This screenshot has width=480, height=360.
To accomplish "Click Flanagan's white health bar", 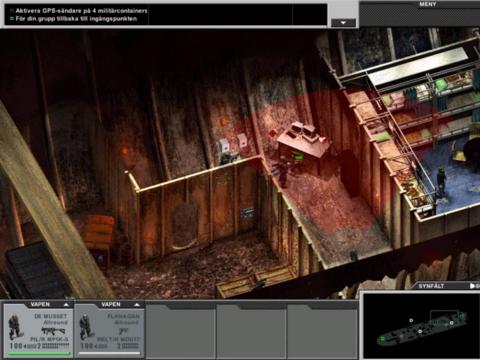I will (110, 353).
